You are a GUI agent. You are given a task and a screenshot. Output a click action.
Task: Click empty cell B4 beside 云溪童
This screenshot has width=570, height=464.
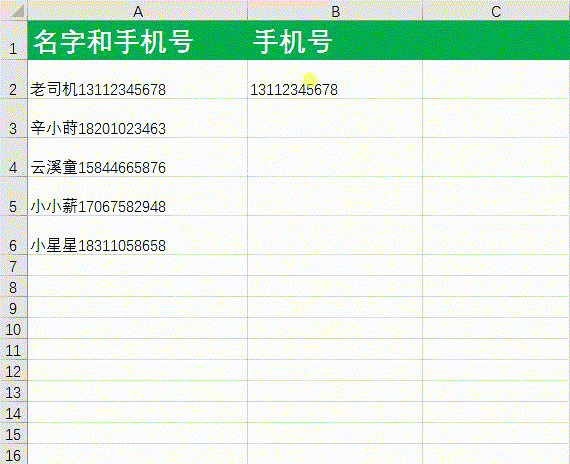pyautogui.click(x=335, y=157)
